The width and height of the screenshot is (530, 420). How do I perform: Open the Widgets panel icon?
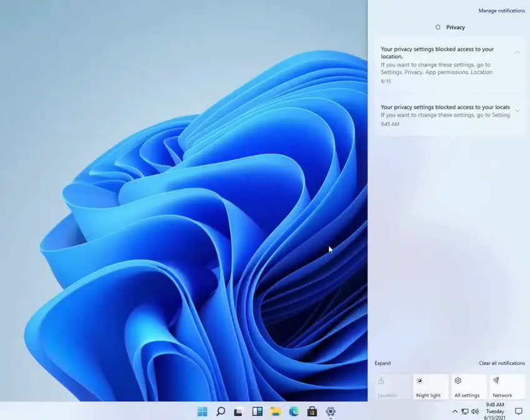pos(257,411)
